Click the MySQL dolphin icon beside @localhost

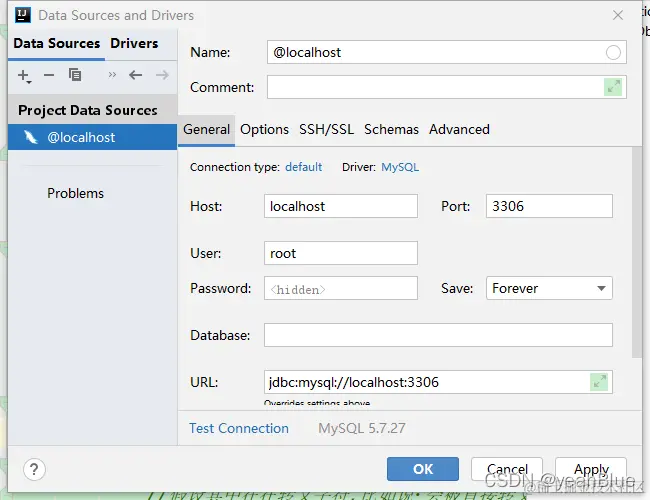(x=31, y=137)
